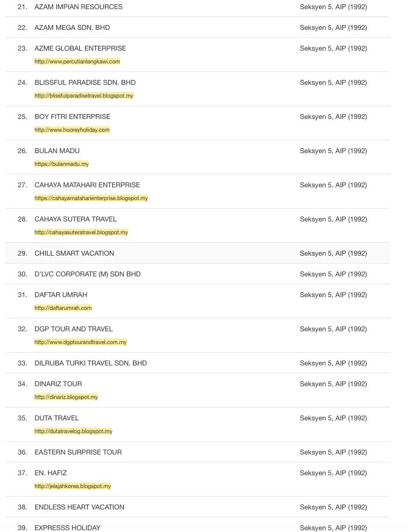Click the jelajahkorea.blogspot.my link
The image size is (408, 532).
[x=73, y=486]
